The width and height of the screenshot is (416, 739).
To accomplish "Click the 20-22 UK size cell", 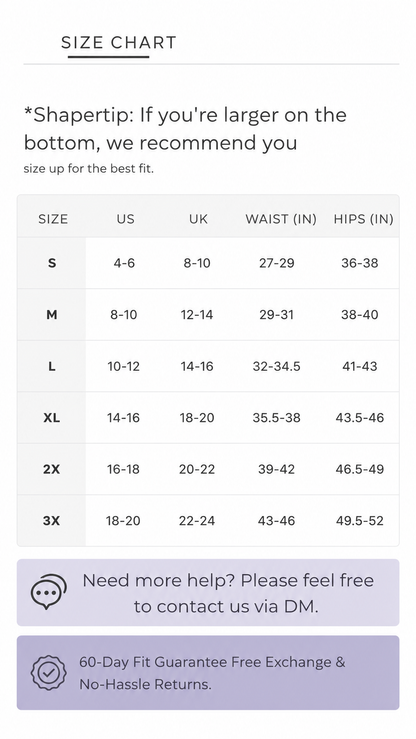I will [x=197, y=469].
